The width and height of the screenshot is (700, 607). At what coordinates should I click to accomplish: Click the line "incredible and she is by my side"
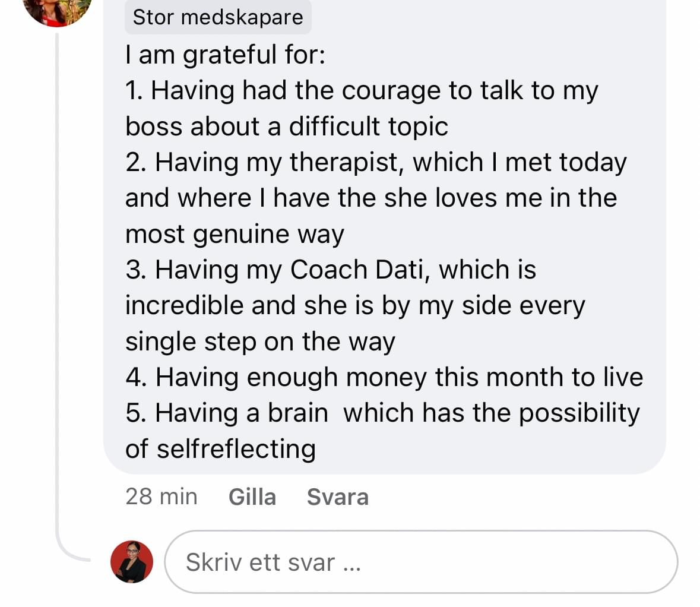(355, 306)
